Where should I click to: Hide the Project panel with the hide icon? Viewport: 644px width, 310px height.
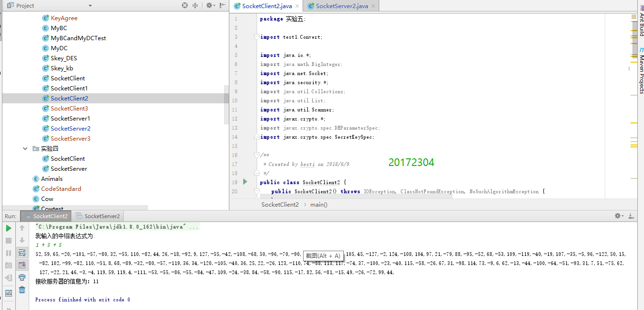pos(222,5)
